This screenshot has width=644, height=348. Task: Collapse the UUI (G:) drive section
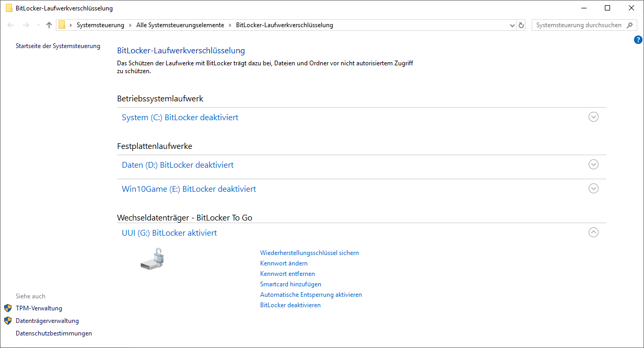click(593, 233)
